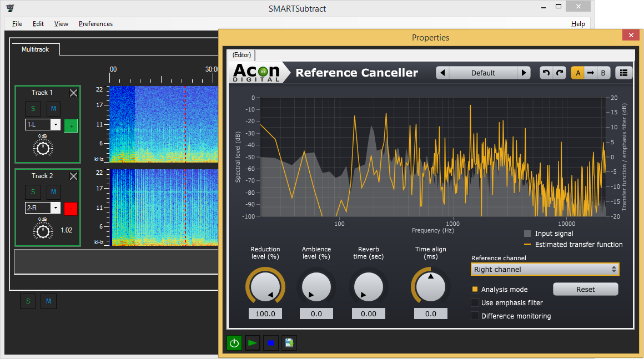Click the 1.02 gain value on Track 2

click(x=67, y=230)
